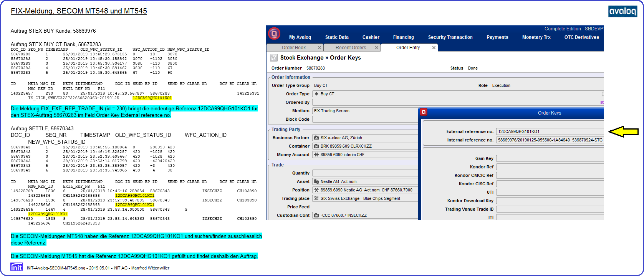
Task: Click the diamond icon in the Order Type field
Action: 316,94
